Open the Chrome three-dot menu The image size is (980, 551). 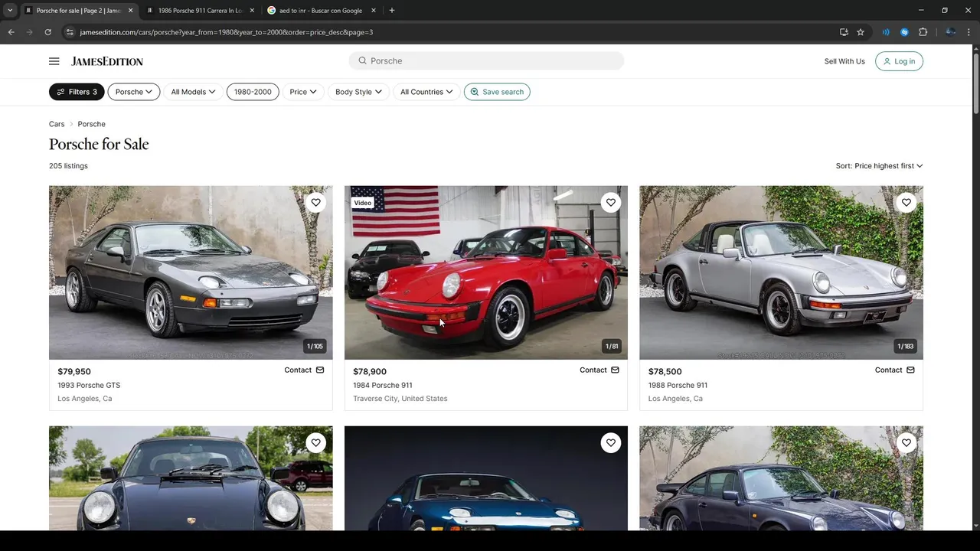point(969,32)
